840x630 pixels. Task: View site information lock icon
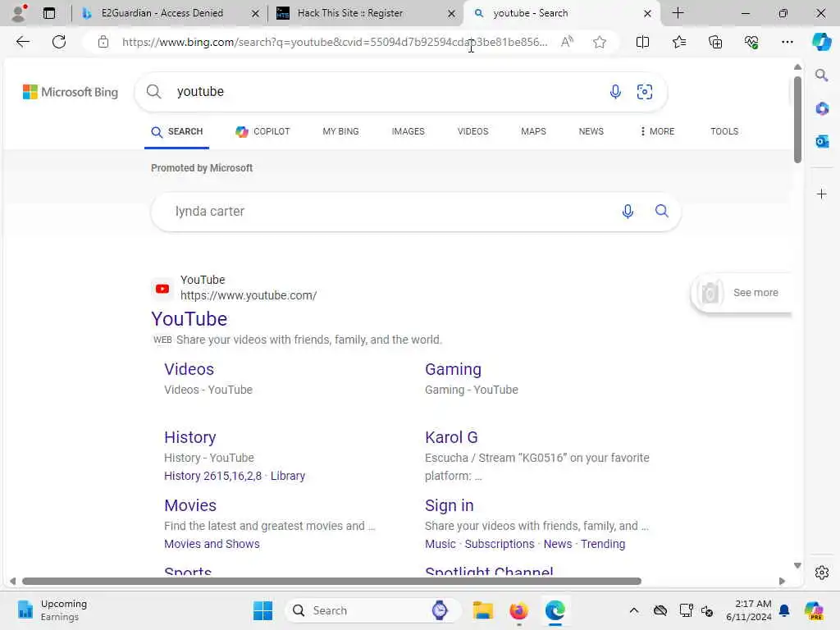pyautogui.click(x=103, y=42)
